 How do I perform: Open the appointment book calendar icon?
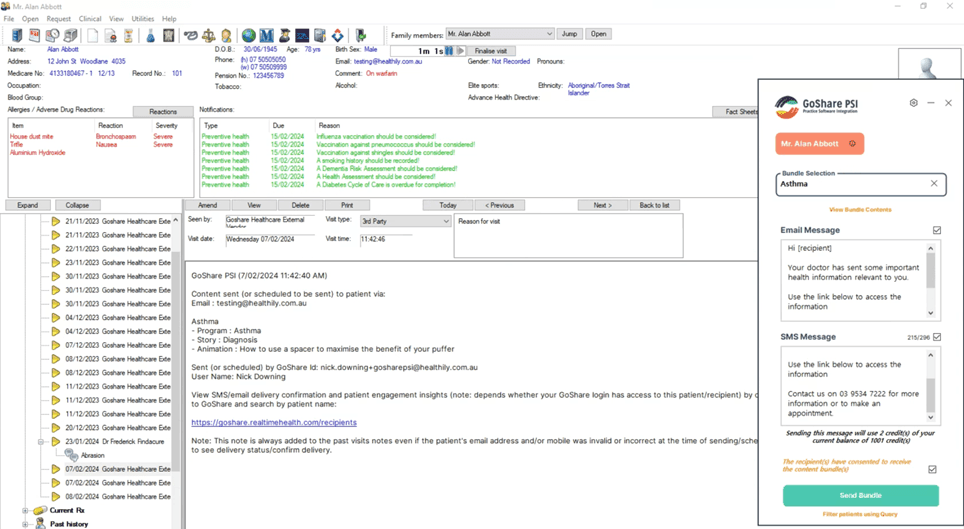click(35, 35)
